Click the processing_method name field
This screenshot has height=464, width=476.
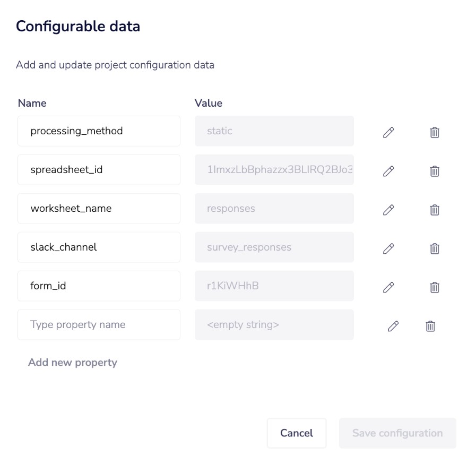click(x=99, y=131)
